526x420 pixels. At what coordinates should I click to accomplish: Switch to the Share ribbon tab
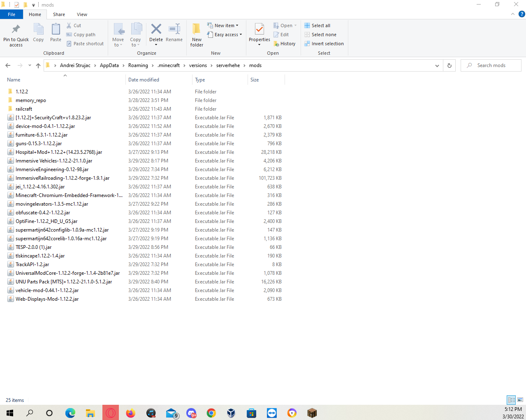[x=59, y=14]
